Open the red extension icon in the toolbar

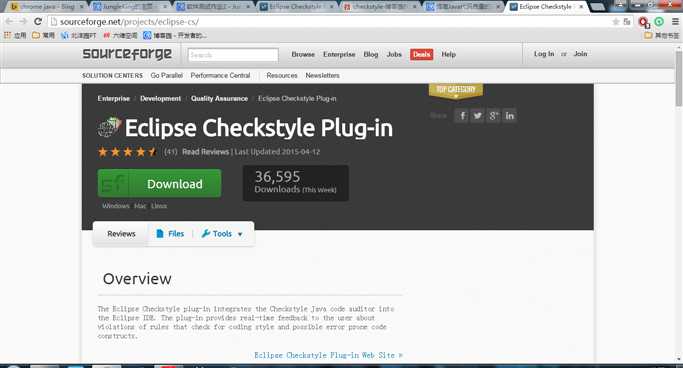pos(644,22)
